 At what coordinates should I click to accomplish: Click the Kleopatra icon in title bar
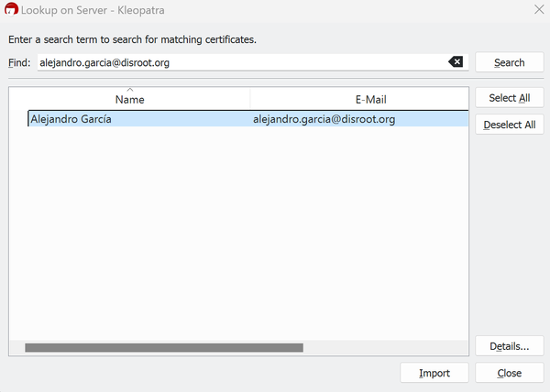[x=12, y=11]
